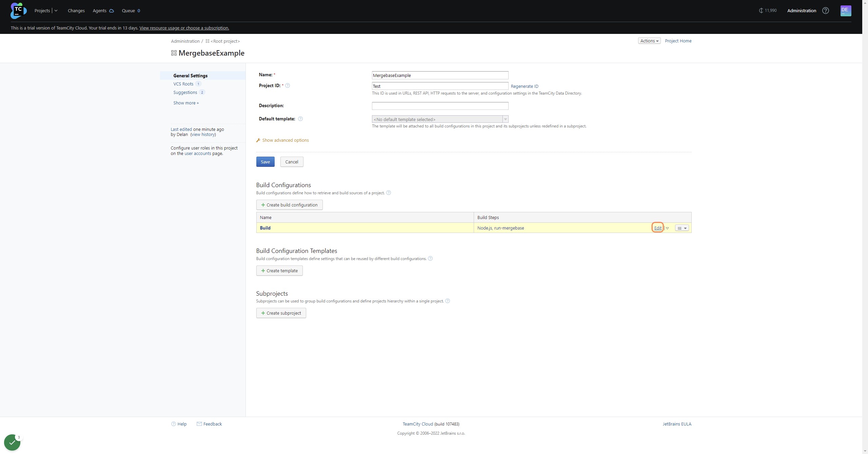Click help icon beside Build Configuration Templates description

(430, 258)
